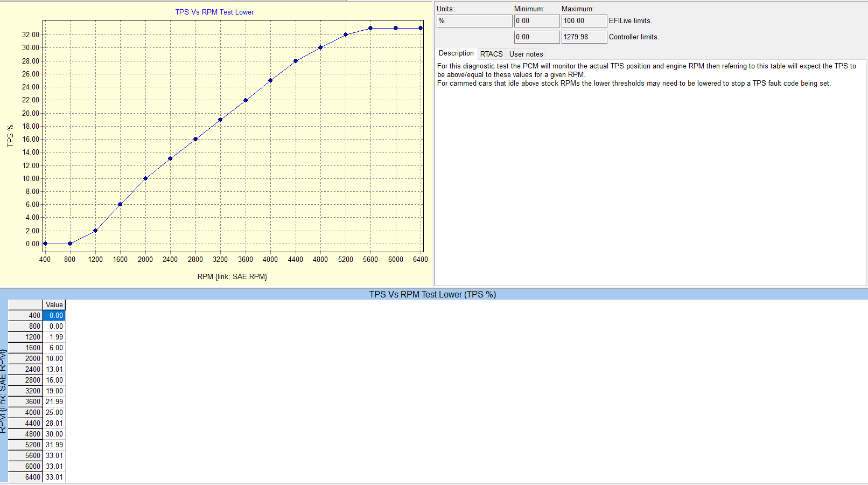Click the 5200 RPM row header
This screenshot has height=485, width=868.
click(26, 445)
